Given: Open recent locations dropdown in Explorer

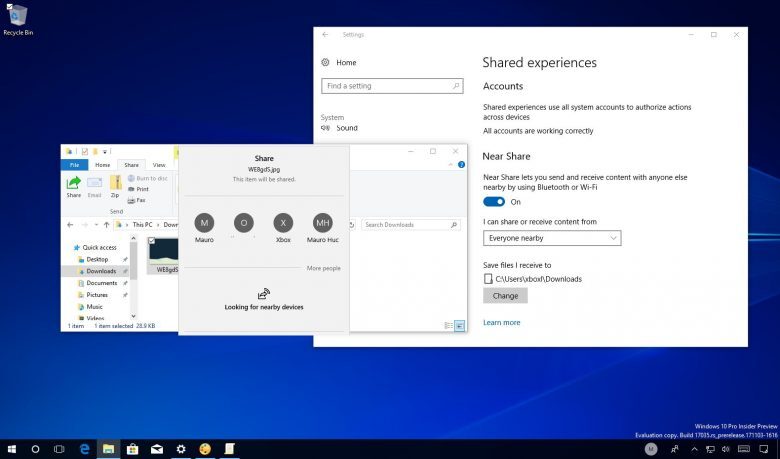Looking at the screenshot, I should click(94, 225).
